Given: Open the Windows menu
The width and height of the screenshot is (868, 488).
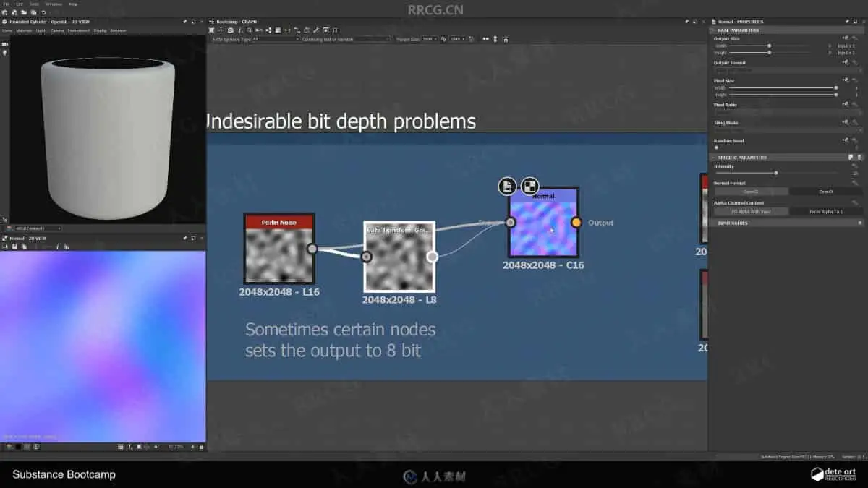Looking at the screenshot, I should pyautogui.click(x=54, y=4).
